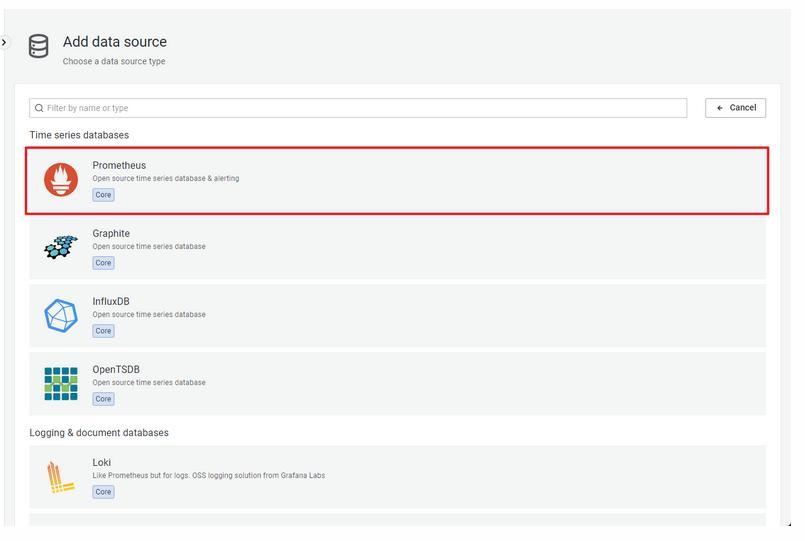The width and height of the screenshot is (805, 541).
Task: Click the data source database icon in header
Action: tap(39, 46)
